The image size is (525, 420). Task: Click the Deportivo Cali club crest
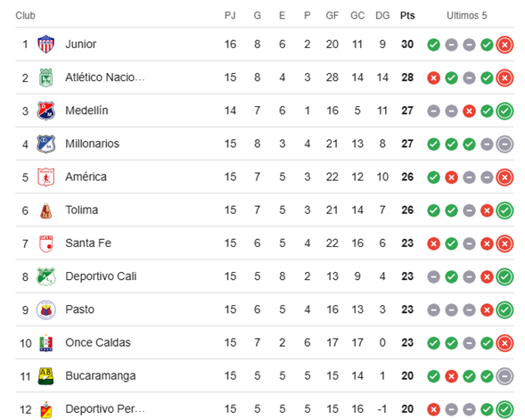(45, 276)
